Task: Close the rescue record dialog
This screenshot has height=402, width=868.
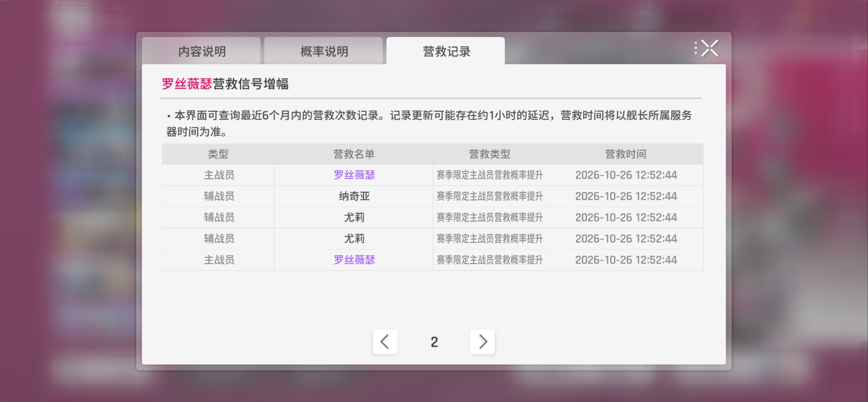Action: point(709,48)
